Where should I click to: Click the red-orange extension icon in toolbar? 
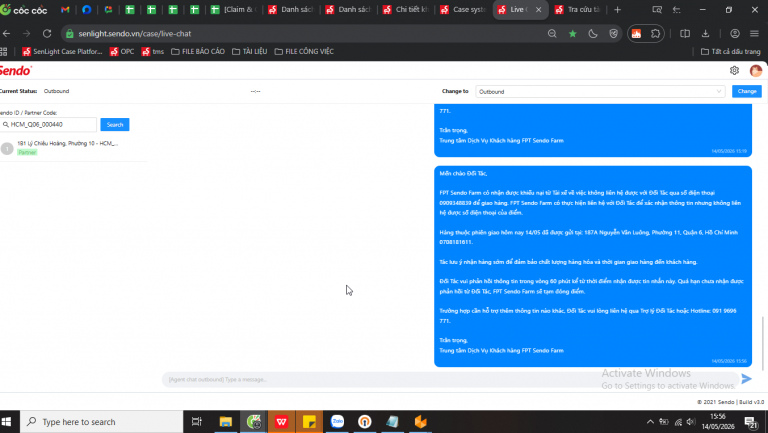(x=636, y=33)
